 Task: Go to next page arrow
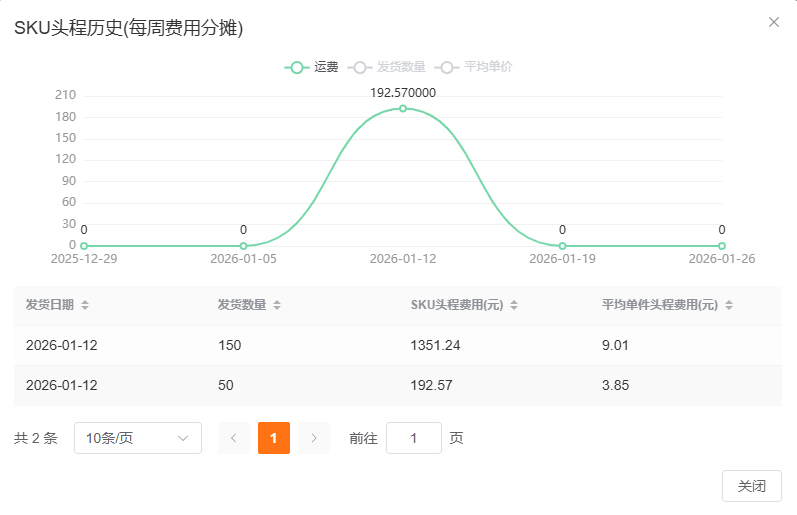(314, 438)
